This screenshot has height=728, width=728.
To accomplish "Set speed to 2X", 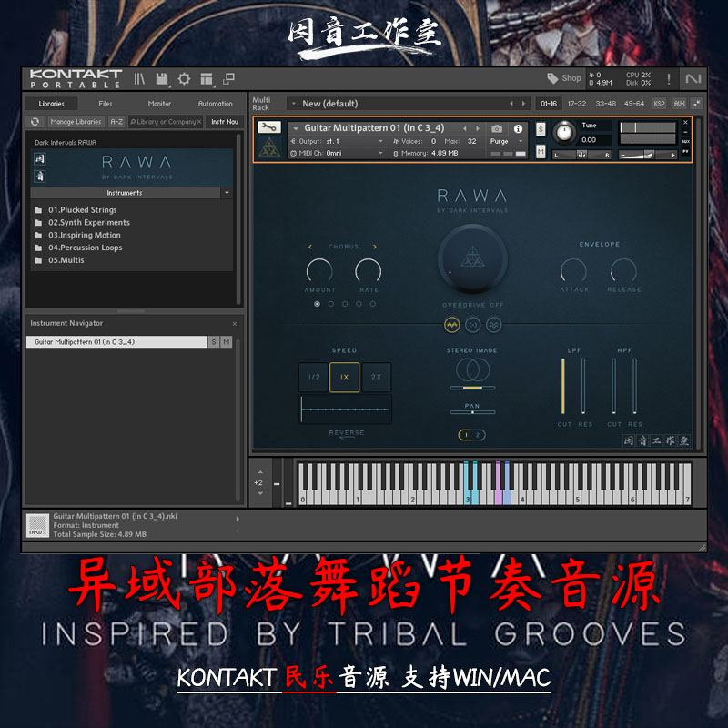I will (376, 377).
